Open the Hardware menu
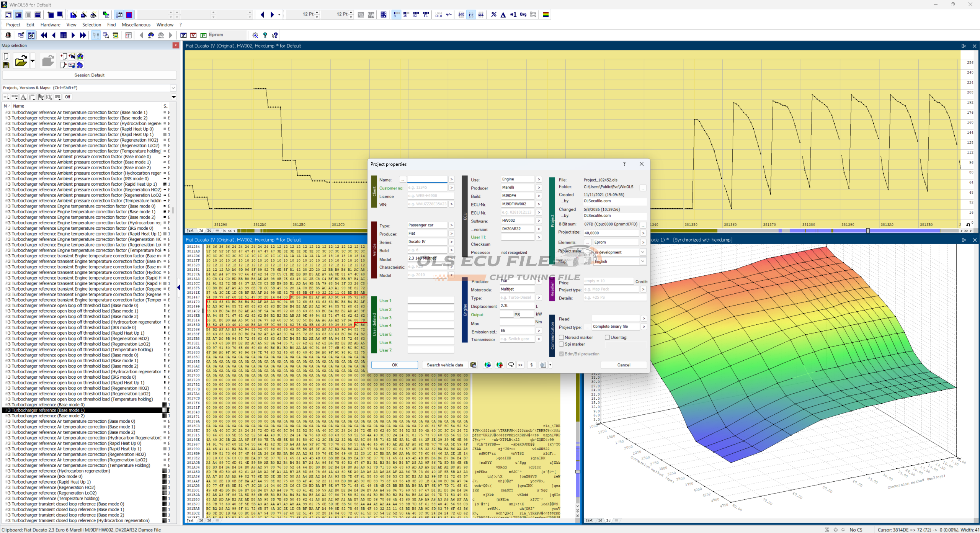This screenshot has width=980, height=533. (x=51, y=25)
